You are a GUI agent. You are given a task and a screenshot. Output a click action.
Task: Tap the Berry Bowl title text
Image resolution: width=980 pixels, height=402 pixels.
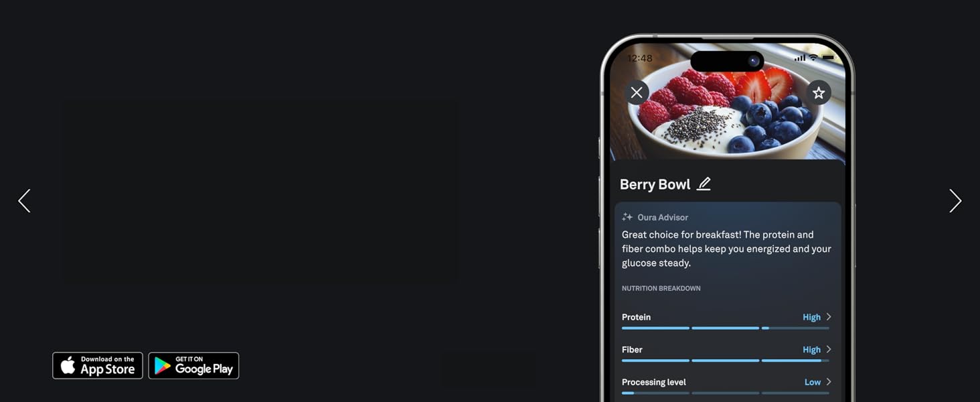[x=655, y=184]
